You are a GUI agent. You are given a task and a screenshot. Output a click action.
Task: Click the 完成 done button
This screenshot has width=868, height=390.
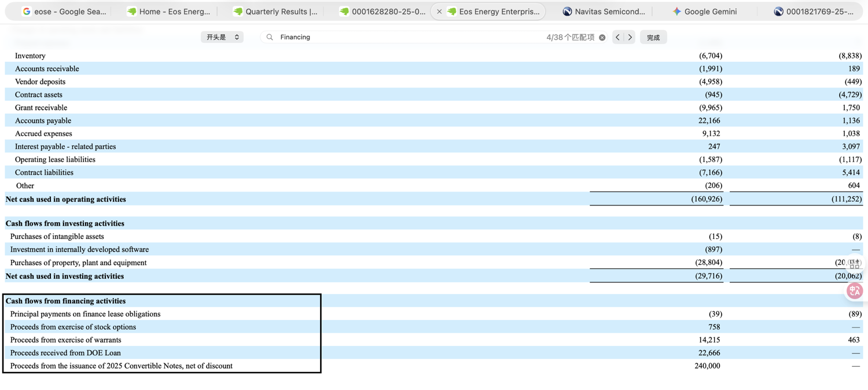point(653,38)
